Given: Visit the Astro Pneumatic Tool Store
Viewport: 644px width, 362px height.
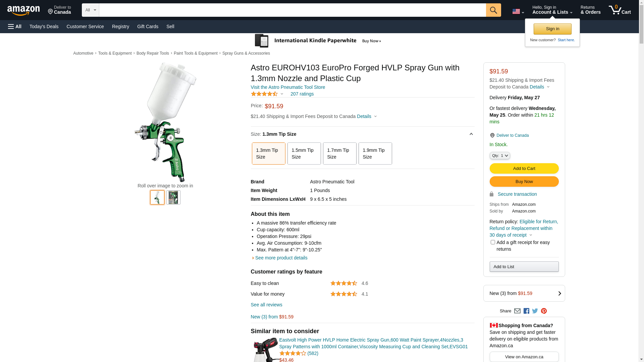Looking at the screenshot, I should (x=288, y=87).
